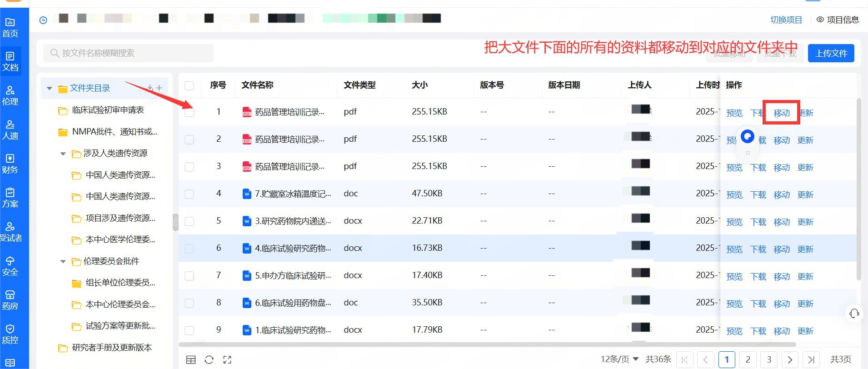Image resolution: width=868 pixels, height=369 pixels.
Task: Click 切换项目 to switch project
Action: click(786, 20)
